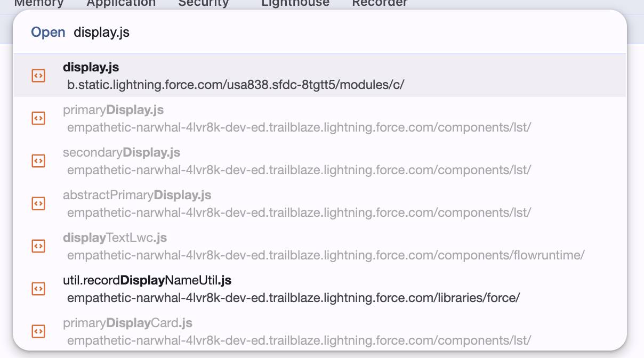
Task: Select displayTextLwc.js in flowruntime components
Action: click(x=320, y=246)
